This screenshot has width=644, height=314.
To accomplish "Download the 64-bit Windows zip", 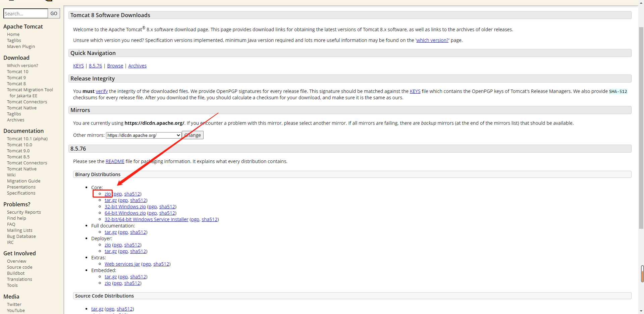I will point(125,213).
